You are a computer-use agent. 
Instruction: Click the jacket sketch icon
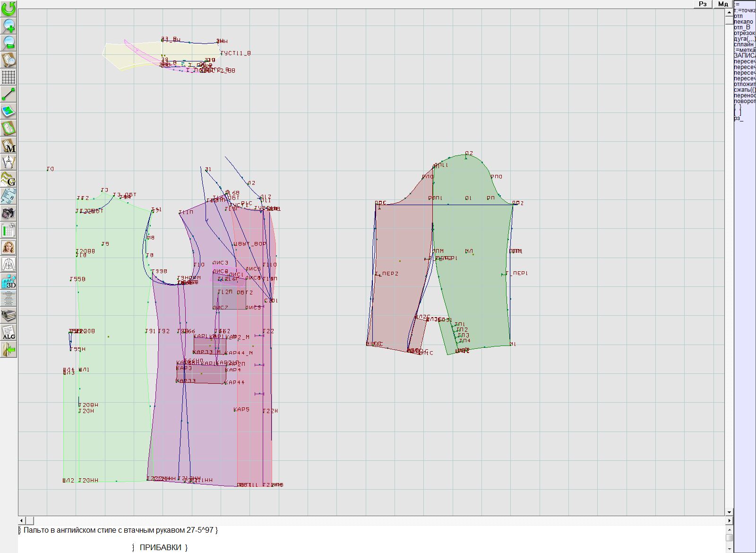pyautogui.click(x=9, y=264)
